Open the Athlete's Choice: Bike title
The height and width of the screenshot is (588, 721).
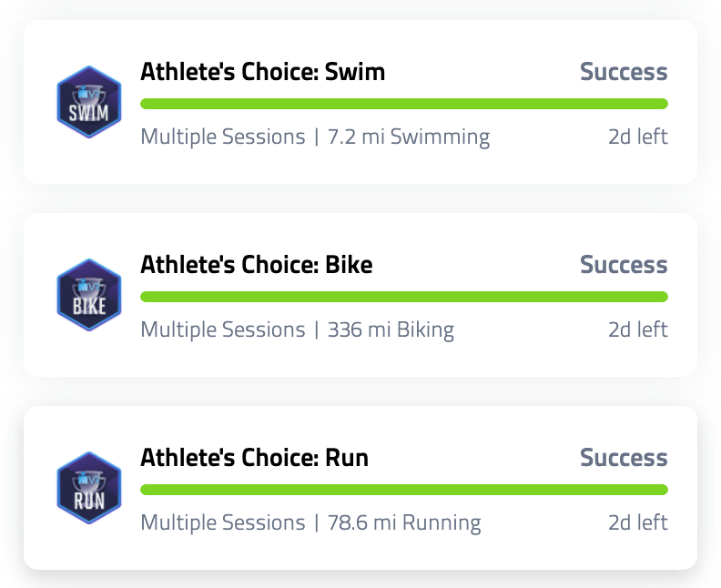coord(256,265)
